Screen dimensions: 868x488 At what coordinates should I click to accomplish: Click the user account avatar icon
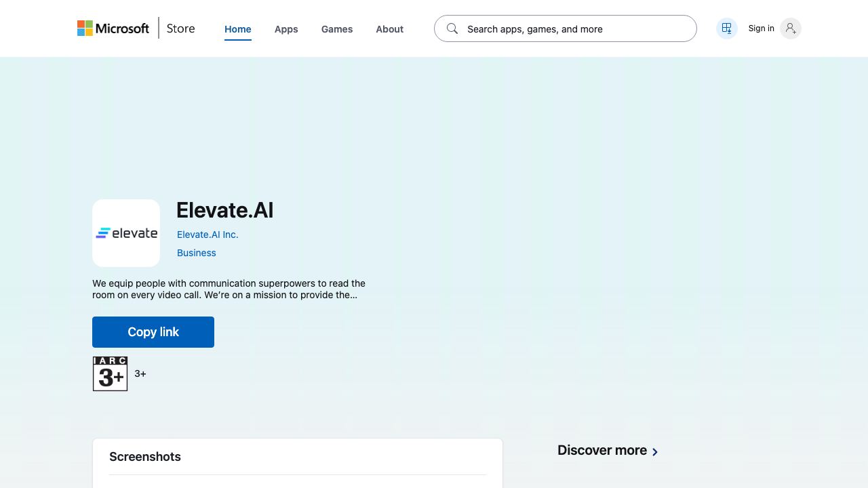[791, 28]
